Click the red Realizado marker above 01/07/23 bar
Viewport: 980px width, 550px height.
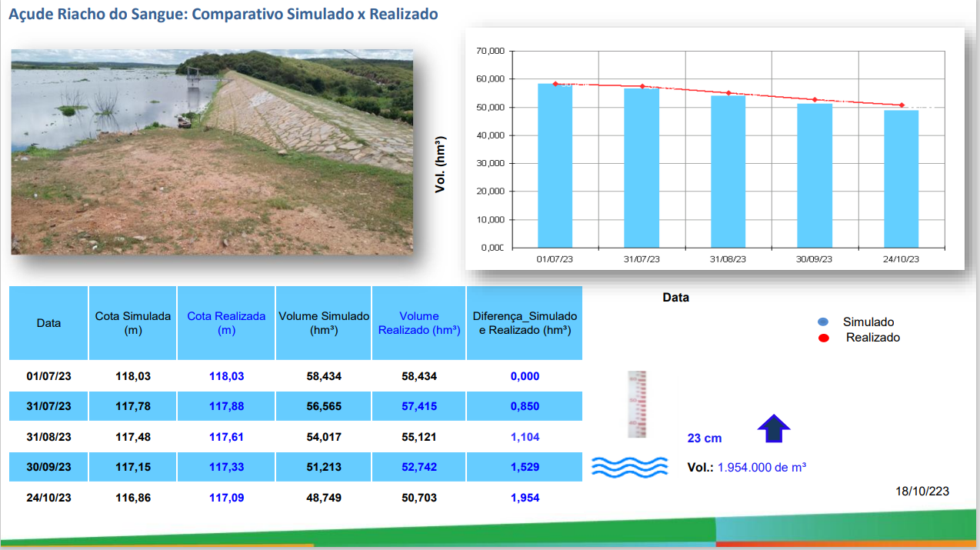point(555,84)
